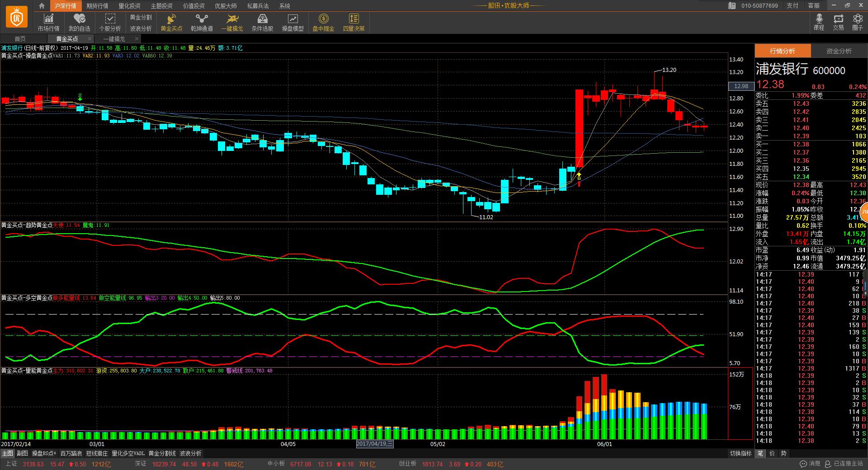Open 量化投资 menu

pyautogui.click(x=129, y=6)
